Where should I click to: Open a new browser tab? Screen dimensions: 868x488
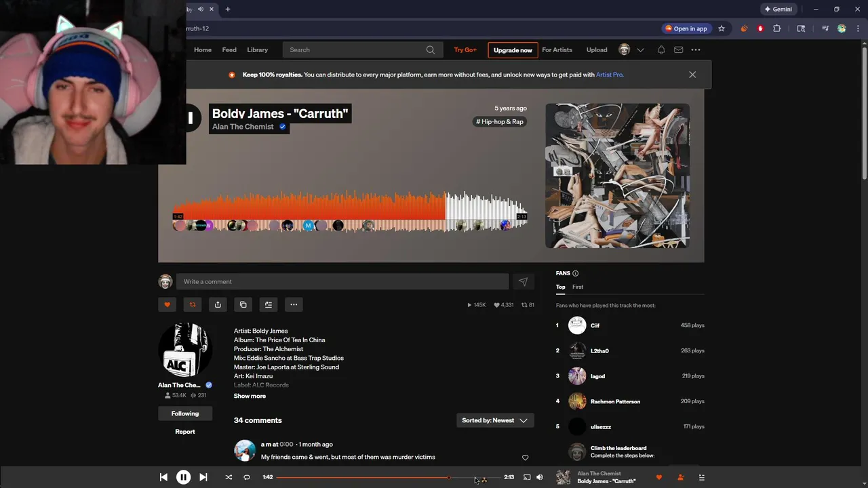pos(228,9)
